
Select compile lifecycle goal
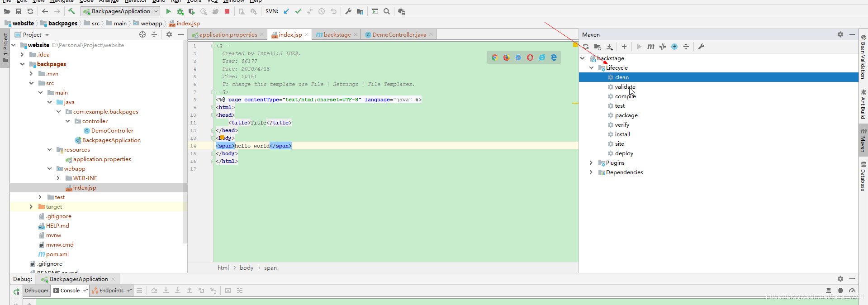point(625,96)
